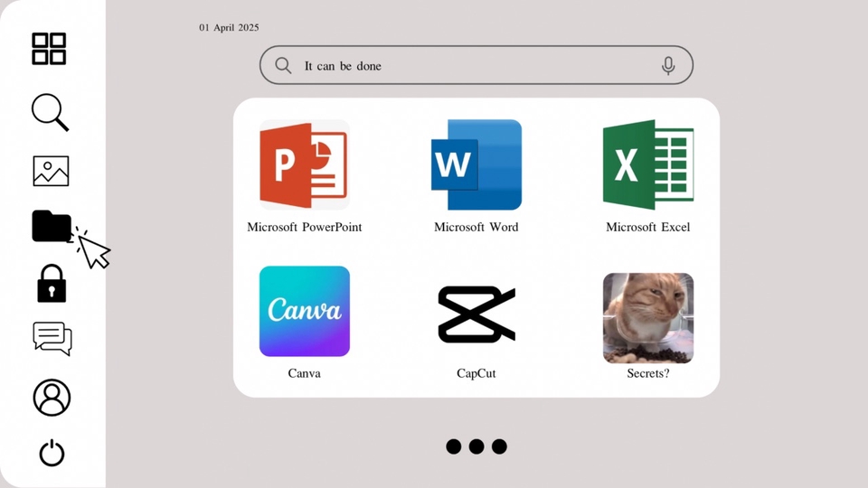Click the sidebar magnifying glass search icon

[50, 112]
